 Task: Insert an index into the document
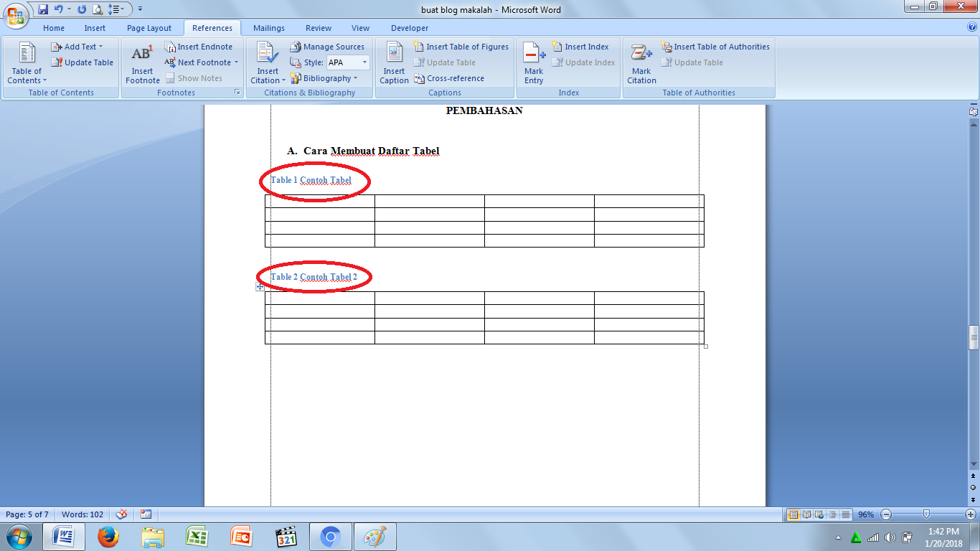point(581,46)
